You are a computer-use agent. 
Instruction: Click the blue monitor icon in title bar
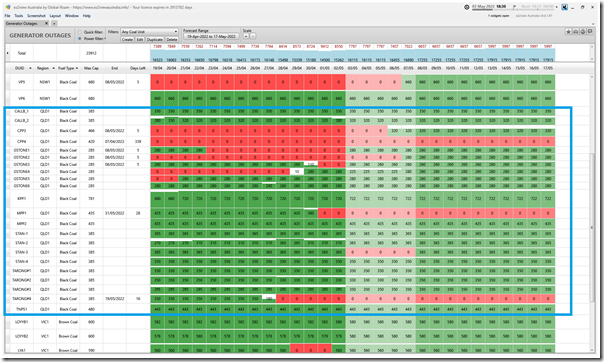click(564, 7)
